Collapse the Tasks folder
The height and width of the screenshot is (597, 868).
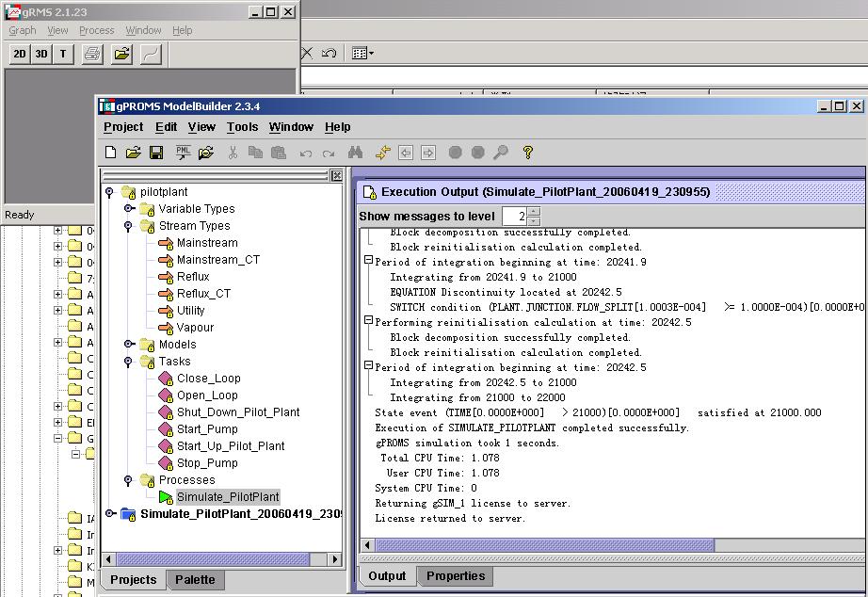(x=128, y=362)
